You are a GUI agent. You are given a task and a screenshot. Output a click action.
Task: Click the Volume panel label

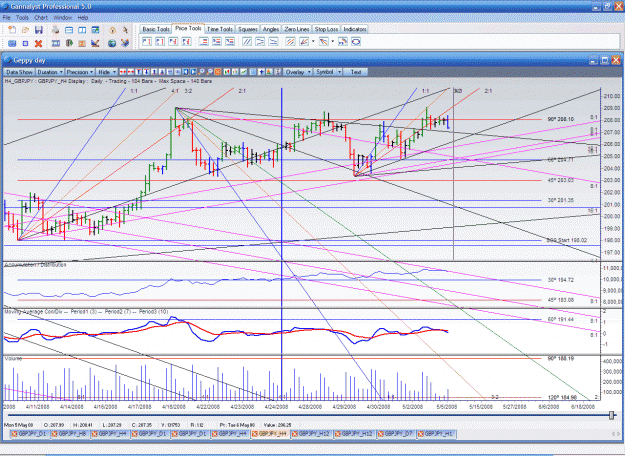point(13,359)
